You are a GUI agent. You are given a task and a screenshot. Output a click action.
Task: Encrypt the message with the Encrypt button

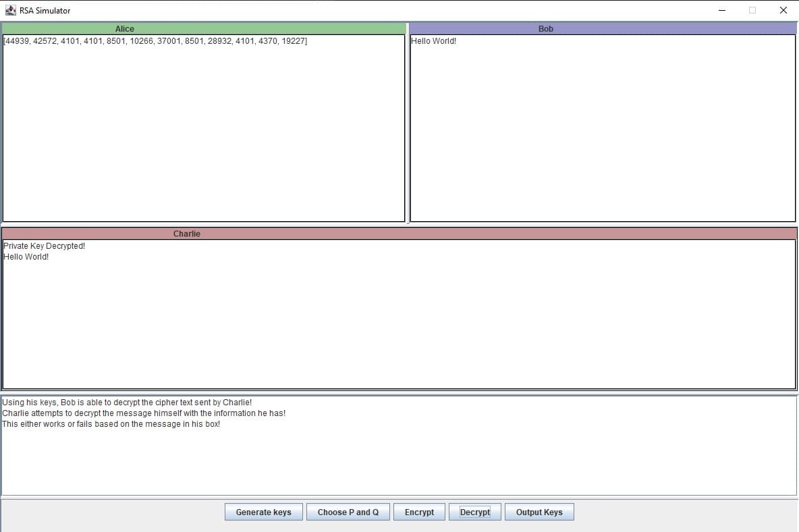click(419, 512)
